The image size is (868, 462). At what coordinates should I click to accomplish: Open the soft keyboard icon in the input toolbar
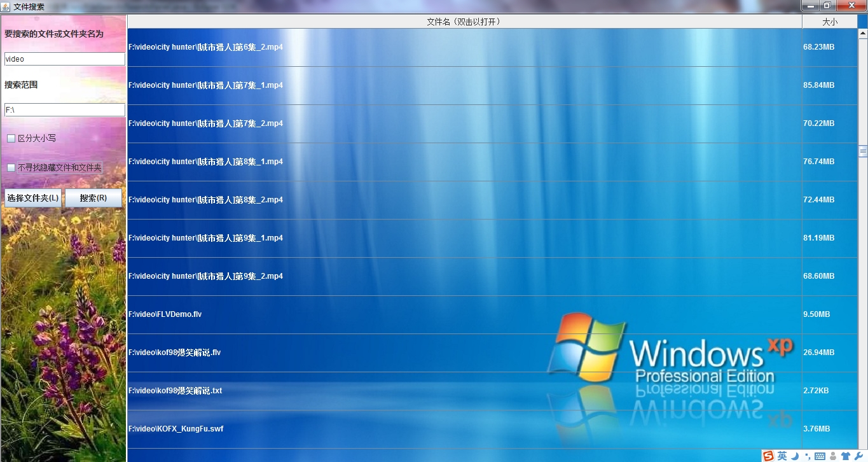pos(820,456)
